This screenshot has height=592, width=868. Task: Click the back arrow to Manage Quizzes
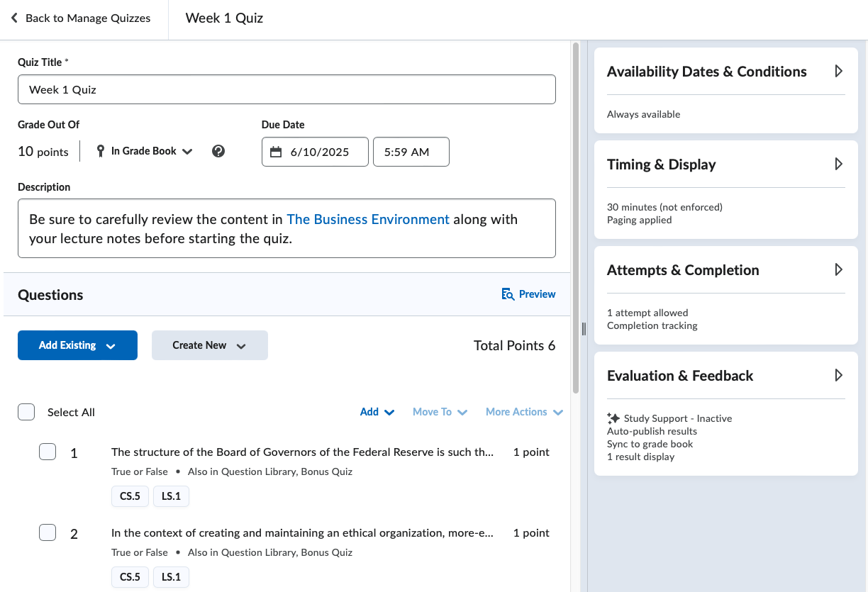[14, 18]
